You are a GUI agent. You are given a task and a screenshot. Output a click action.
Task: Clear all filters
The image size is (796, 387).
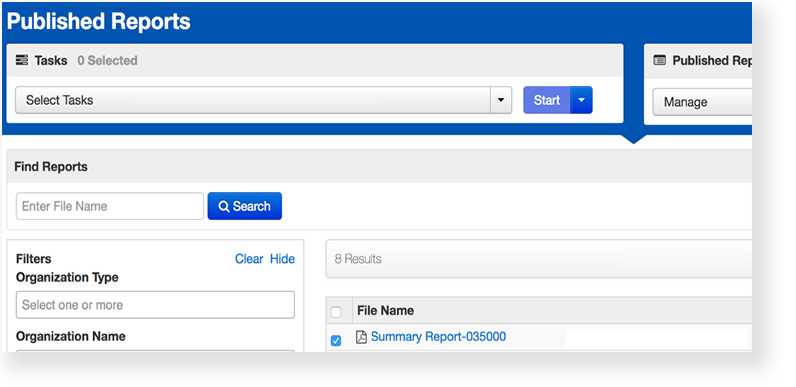[249, 259]
